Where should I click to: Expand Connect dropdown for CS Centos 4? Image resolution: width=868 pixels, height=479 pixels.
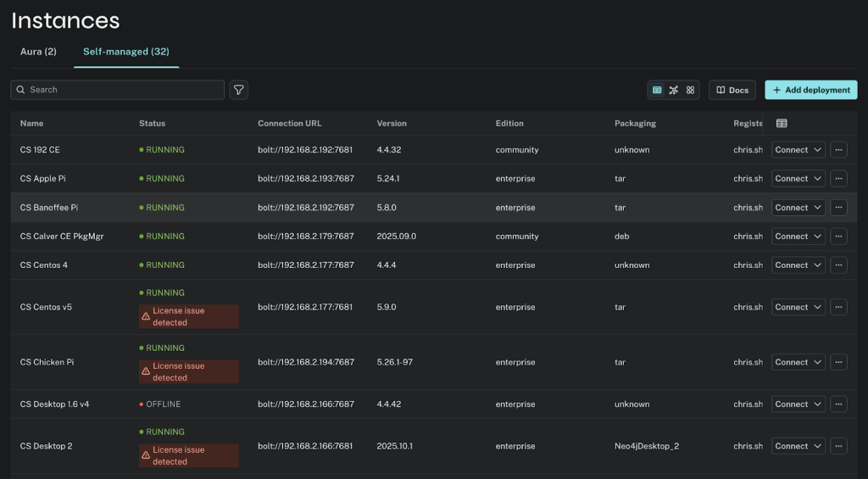coord(818,265)
